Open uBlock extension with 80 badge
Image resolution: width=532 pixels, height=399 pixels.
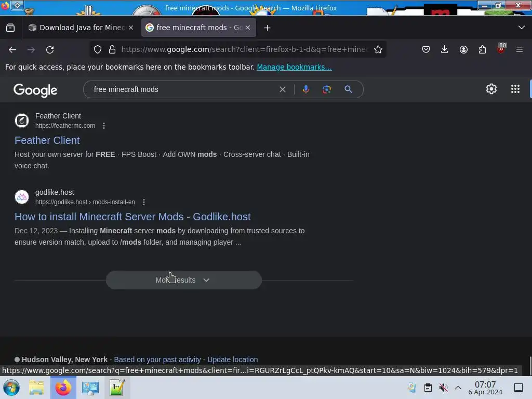(501, 48)
